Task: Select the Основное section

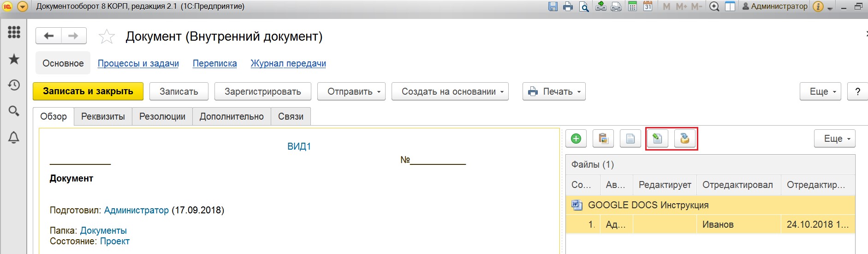Action: [63, 63]
